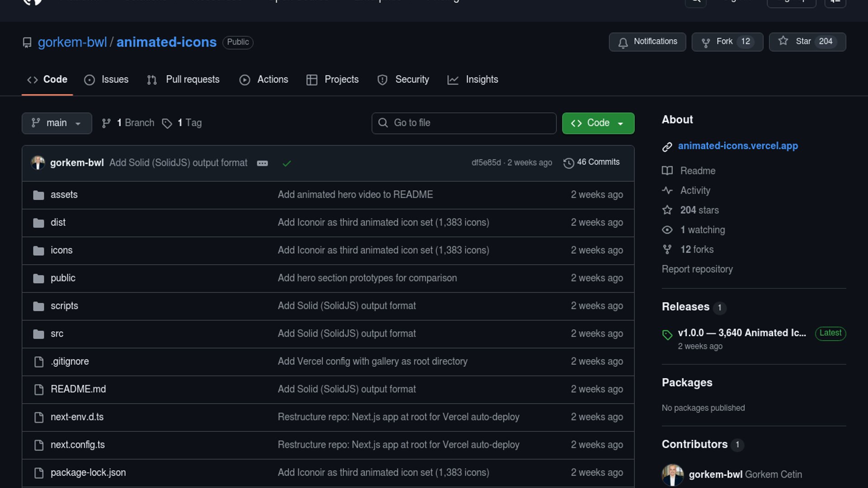The height and width of the screenshot is (488, 868).
Task: Expand commit message ellipsis button
Action: point(262,163)
